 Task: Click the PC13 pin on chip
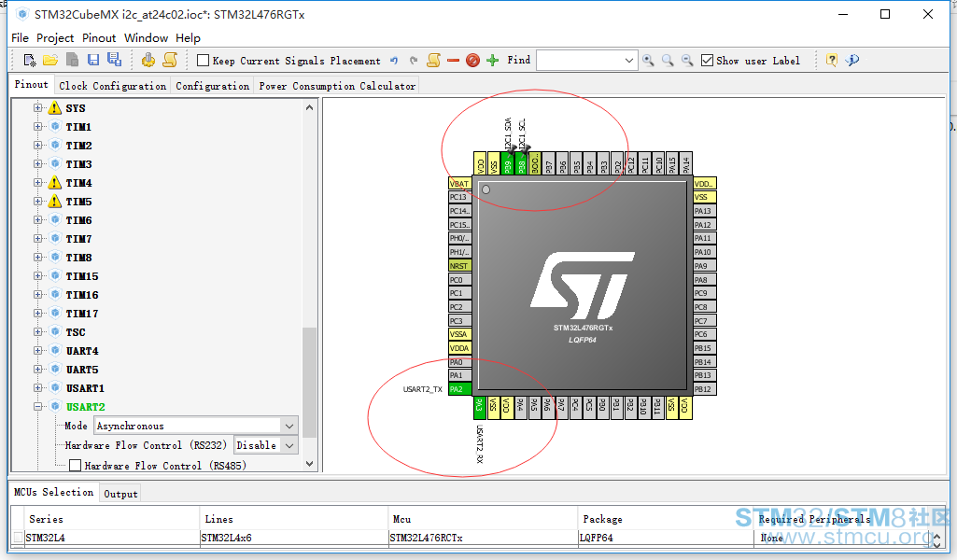coord(459,197)
